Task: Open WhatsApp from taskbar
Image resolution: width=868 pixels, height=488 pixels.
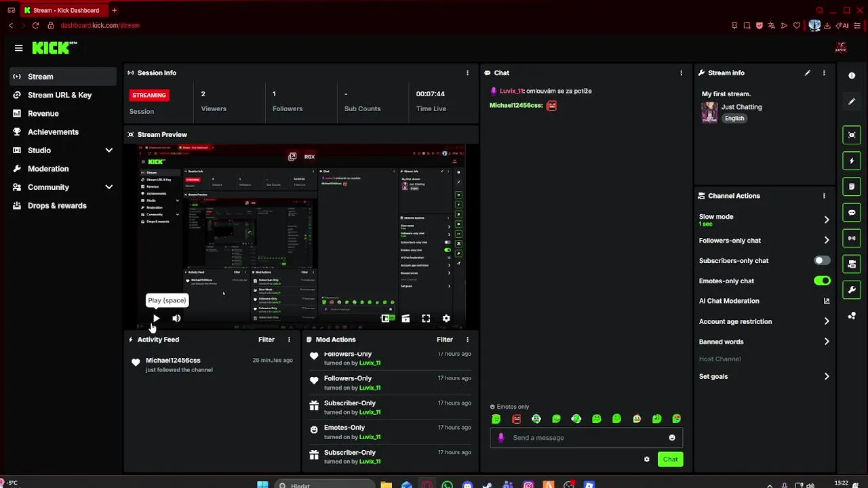Action: (x=447, y=485)
